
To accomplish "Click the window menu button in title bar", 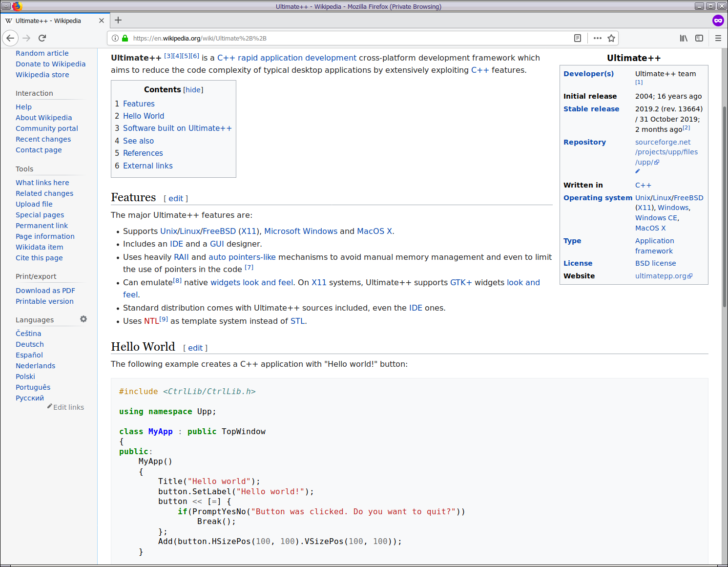I will tap(6, 6).
